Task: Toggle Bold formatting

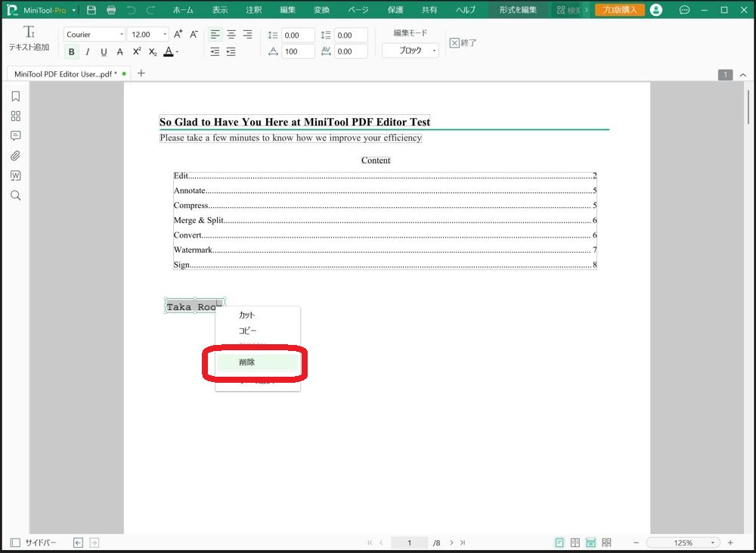Action: 71,51
